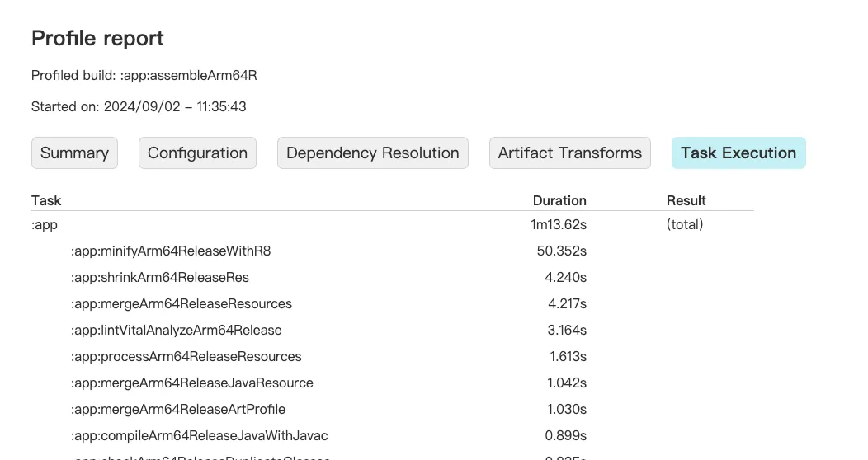Click the 1m13.62s total duration value

click(x=559, y=224)
